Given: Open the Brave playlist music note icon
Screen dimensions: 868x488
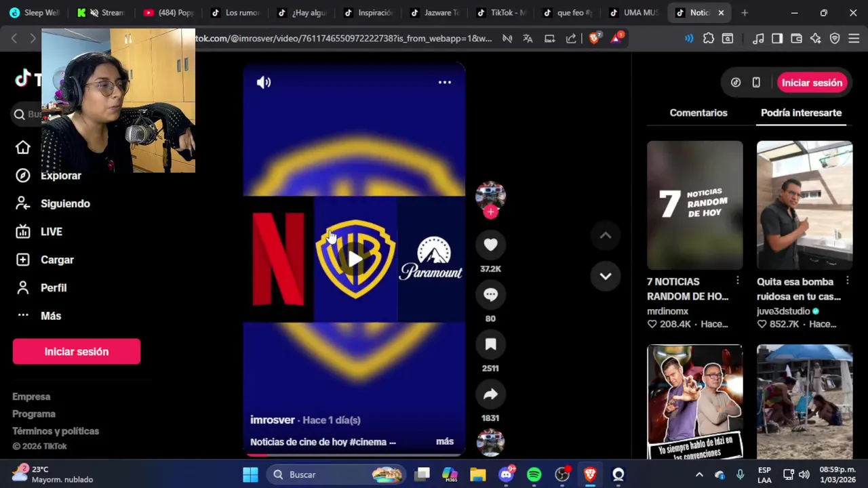Looking at the screenshot, I should 758,39.
